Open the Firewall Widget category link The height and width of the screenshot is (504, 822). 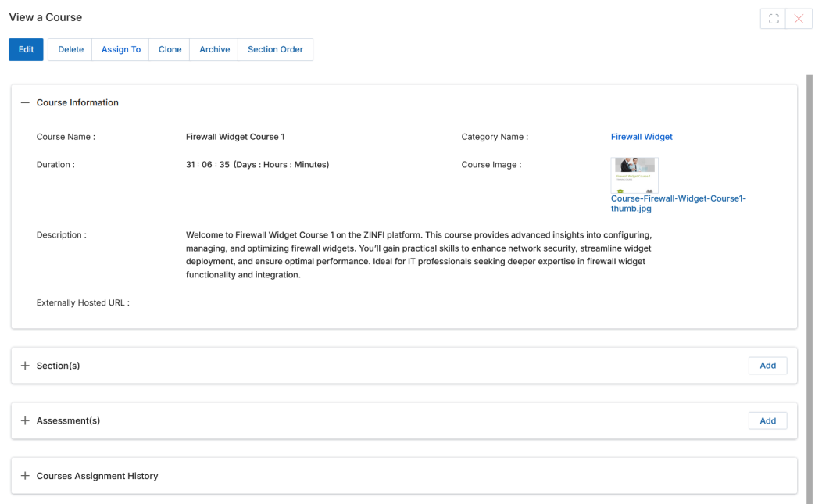642,137
